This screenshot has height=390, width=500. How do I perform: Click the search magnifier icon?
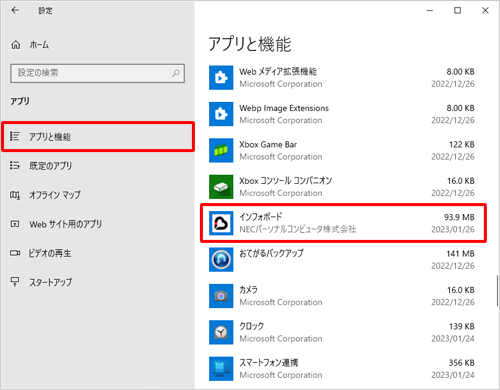click(176, 73)
